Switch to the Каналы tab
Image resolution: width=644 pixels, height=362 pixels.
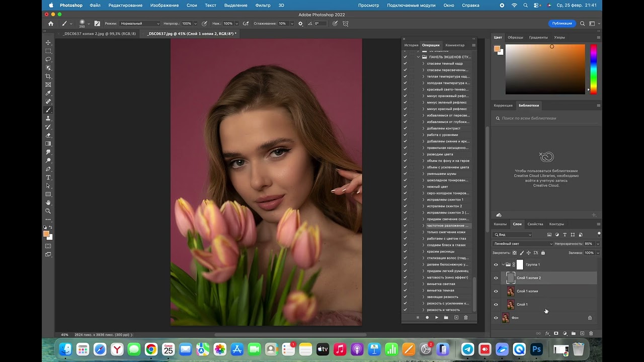(x=500, y=224)
